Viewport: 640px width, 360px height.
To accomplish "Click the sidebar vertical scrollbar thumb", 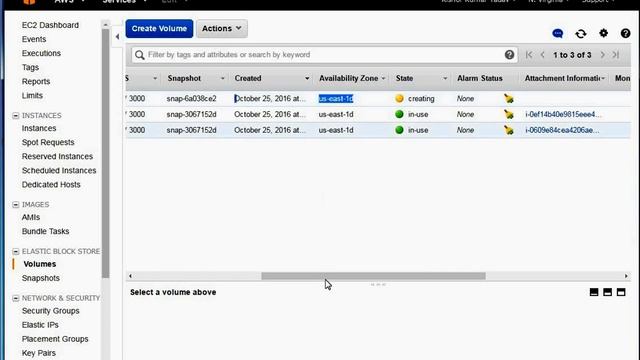I will [x=106, y=153].
